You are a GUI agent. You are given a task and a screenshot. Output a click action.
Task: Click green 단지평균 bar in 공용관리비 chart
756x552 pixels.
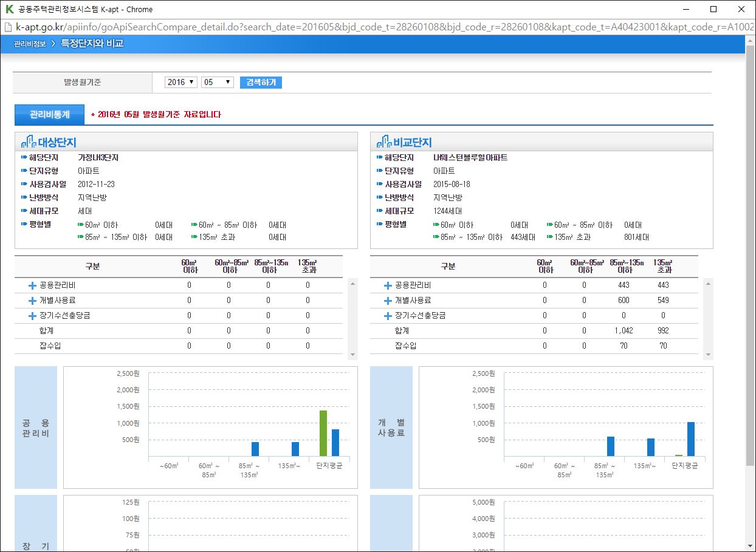pyautogui.click(x=323, y=433)
